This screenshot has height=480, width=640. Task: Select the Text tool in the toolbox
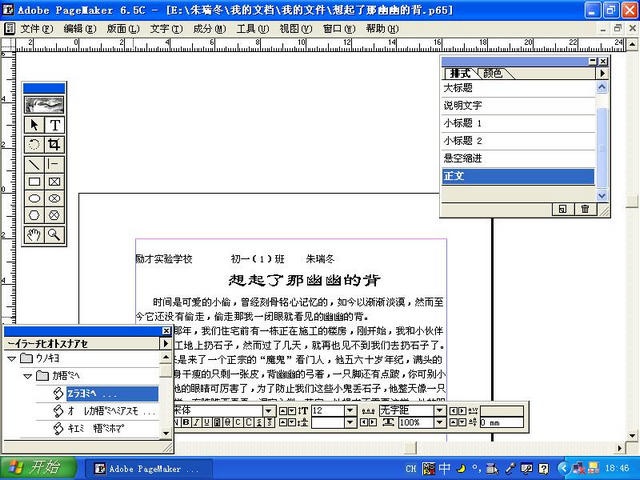(54, 125)
